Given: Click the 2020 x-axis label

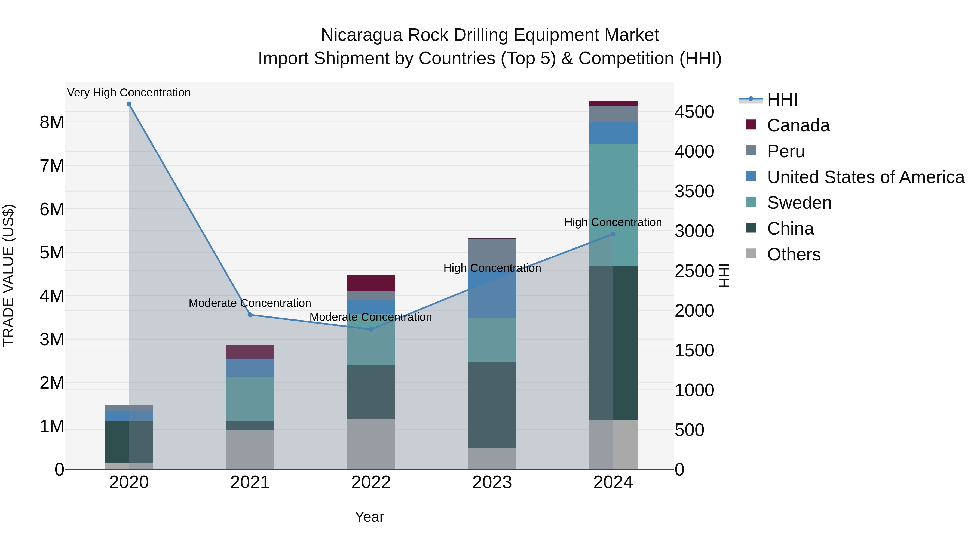Looking at the screenshot, I should click(129, 482).
